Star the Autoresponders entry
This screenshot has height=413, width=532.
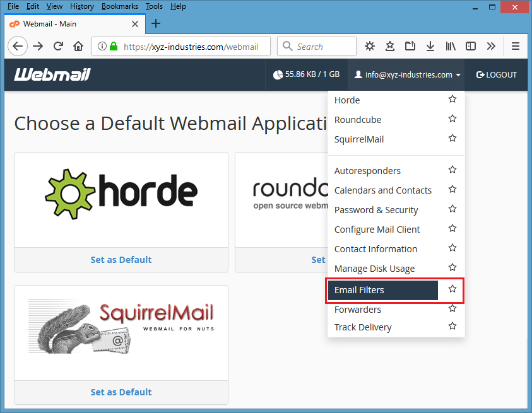tap(452, 170)
